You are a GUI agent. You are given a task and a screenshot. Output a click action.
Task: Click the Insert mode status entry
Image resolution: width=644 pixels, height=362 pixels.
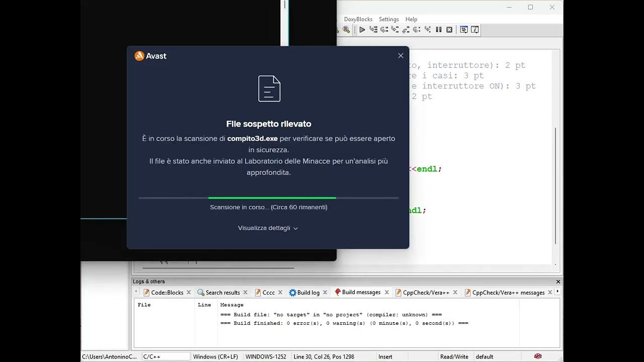click(385, 357)
